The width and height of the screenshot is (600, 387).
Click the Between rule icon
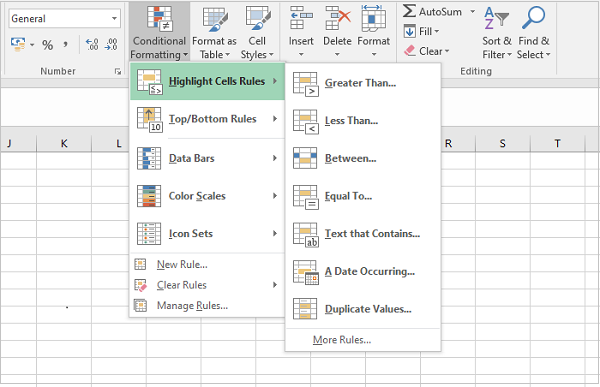tap(305, 158)
